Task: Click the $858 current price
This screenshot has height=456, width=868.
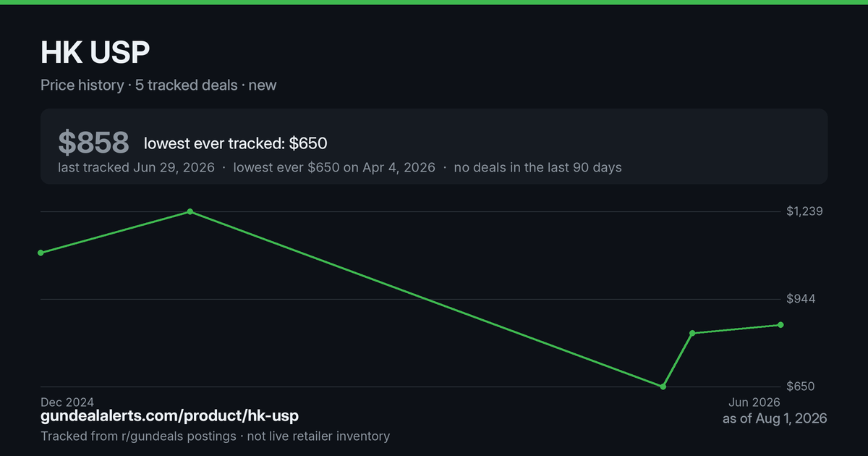Action: click(x=94, y=143)
